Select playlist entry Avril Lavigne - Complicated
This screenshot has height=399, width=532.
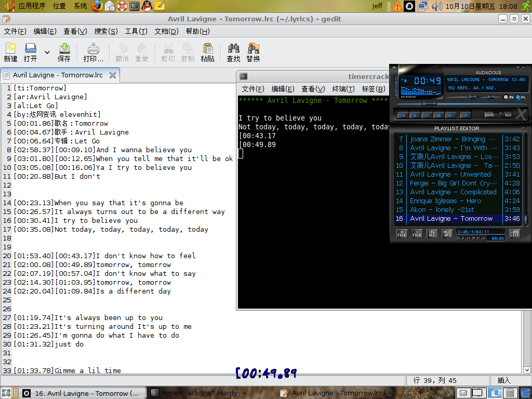(x=457, y=192)
